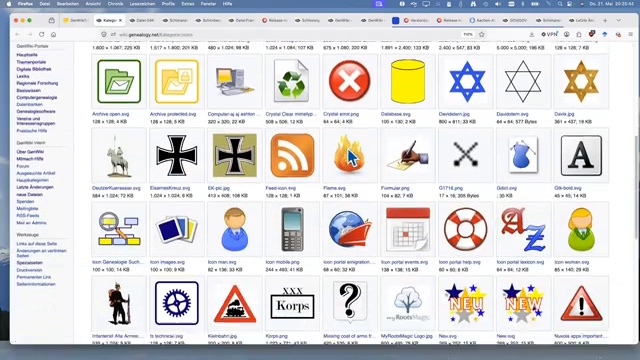Image resolution: width=640 pixels, height=360 pixels.
Task: Open the Chronik menu in the menu bar
Action: tap(115, 4)
